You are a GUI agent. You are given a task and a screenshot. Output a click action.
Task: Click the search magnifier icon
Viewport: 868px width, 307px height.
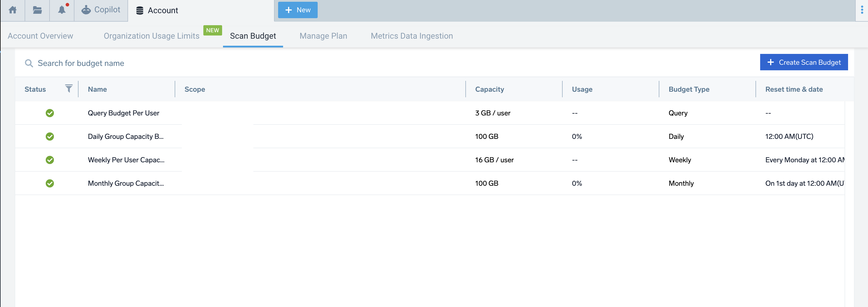click(29, 63)
